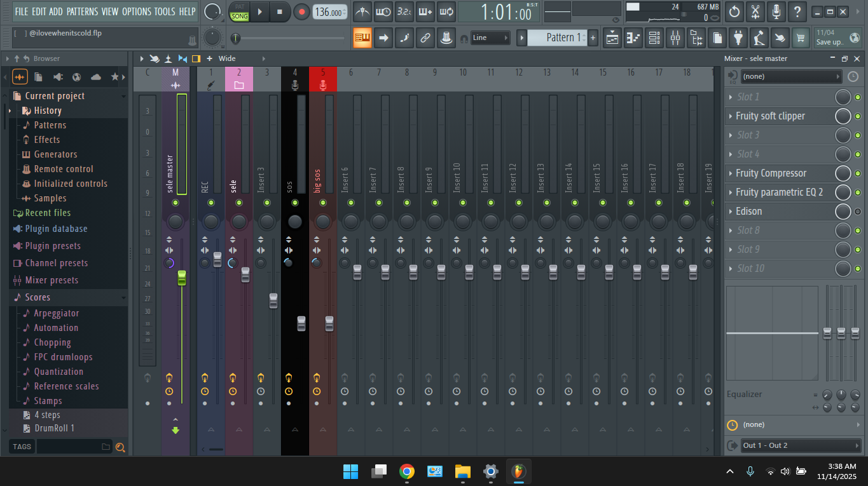Viewport: 868px width, 486px height.
Task: Click the record button in the transport
Action: pyautogui.click(x=301, y=11)
